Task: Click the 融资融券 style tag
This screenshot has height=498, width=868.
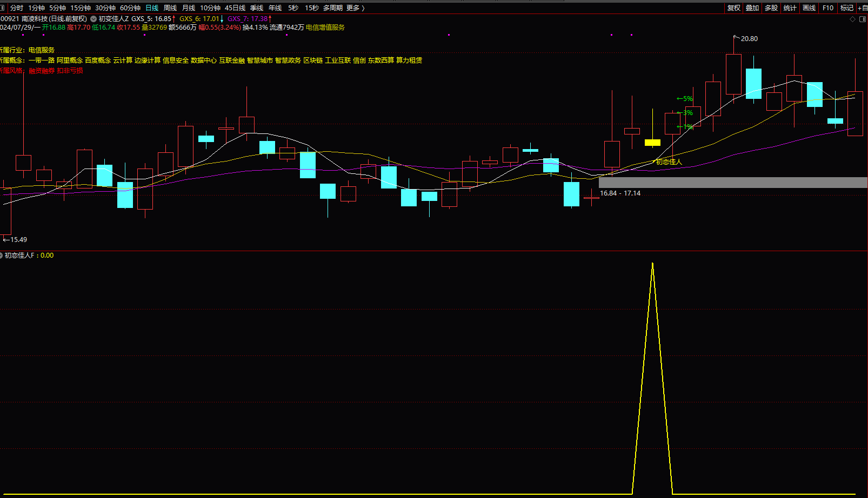Action: 42,71
